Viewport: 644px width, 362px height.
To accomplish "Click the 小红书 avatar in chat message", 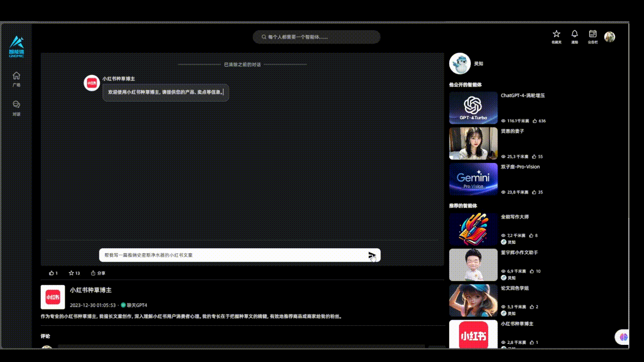I will (92, 83).
